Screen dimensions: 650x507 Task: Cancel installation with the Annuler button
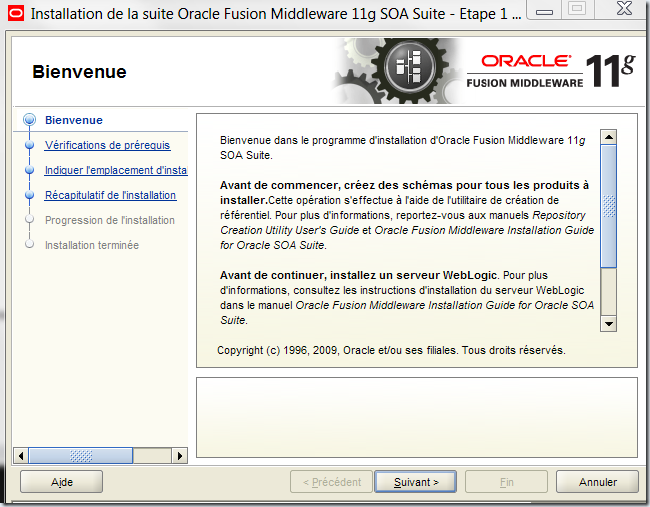click(x=597, y=482)
